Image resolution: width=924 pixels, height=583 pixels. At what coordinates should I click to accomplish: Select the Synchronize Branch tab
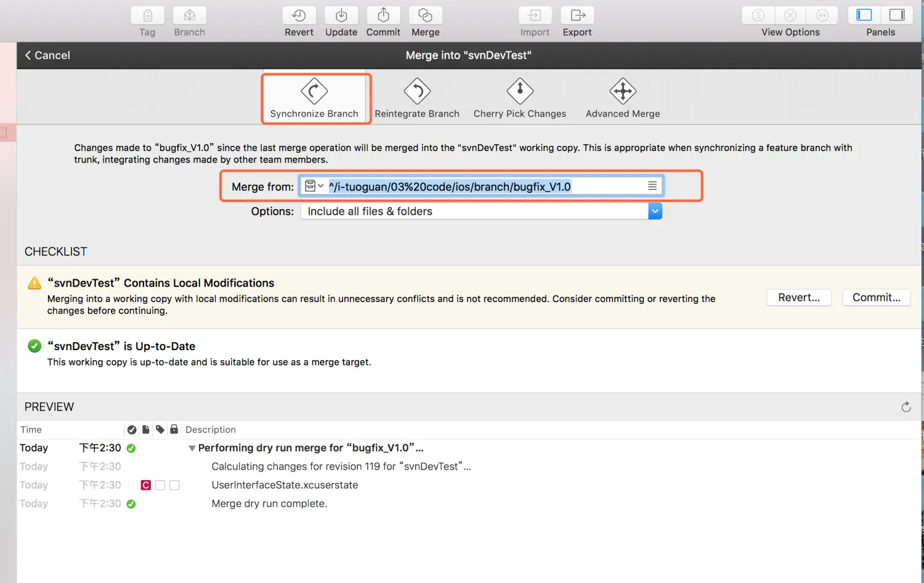[x=314, y=99]
